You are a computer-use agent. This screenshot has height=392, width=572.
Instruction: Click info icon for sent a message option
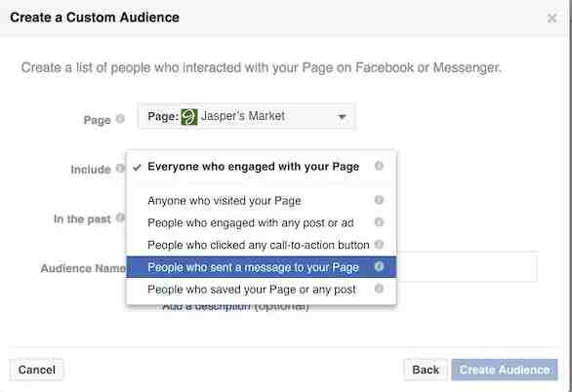pos(379,266)
